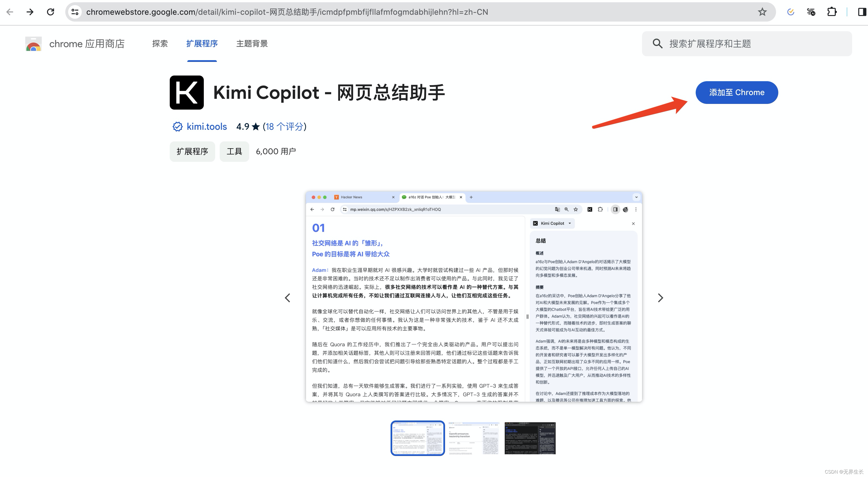This screenshot has height=477, width=868.
Task: Select the third dark-mode screenshot thumbnail
Action: coord(530,438)
